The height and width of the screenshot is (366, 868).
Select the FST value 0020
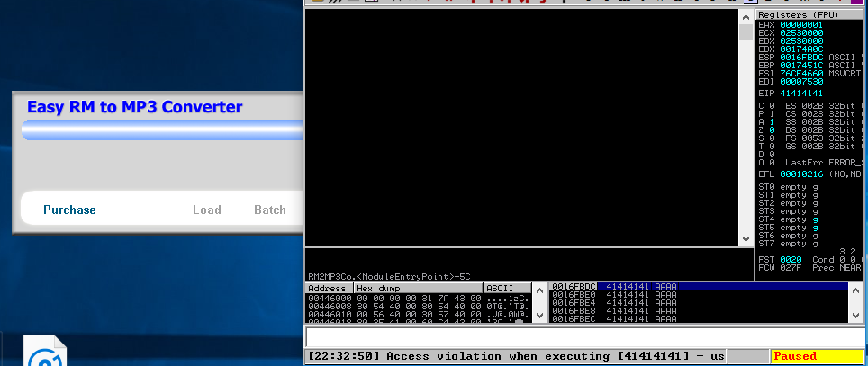791,260
